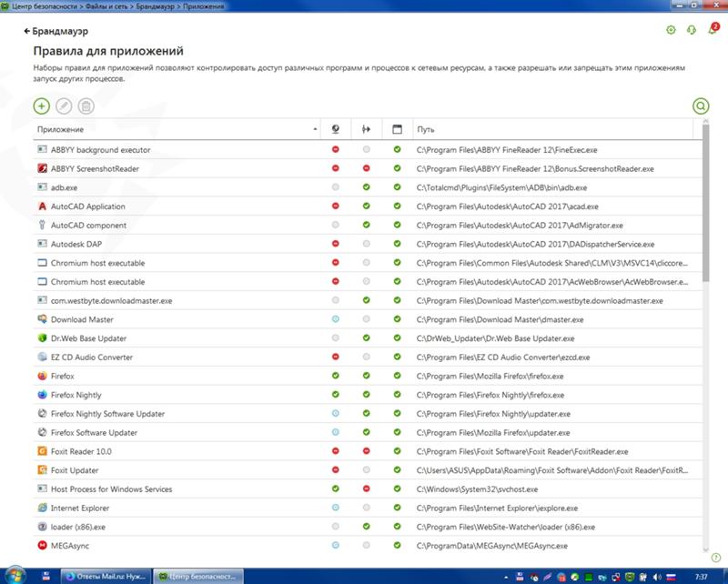Screen dimensions: 728x584
Task: Open Windows Start button
Action: (x=15, y=576)
